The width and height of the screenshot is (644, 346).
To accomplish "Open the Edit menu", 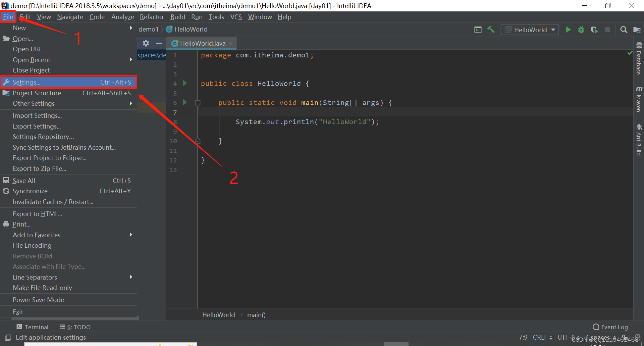I will 25,17.
